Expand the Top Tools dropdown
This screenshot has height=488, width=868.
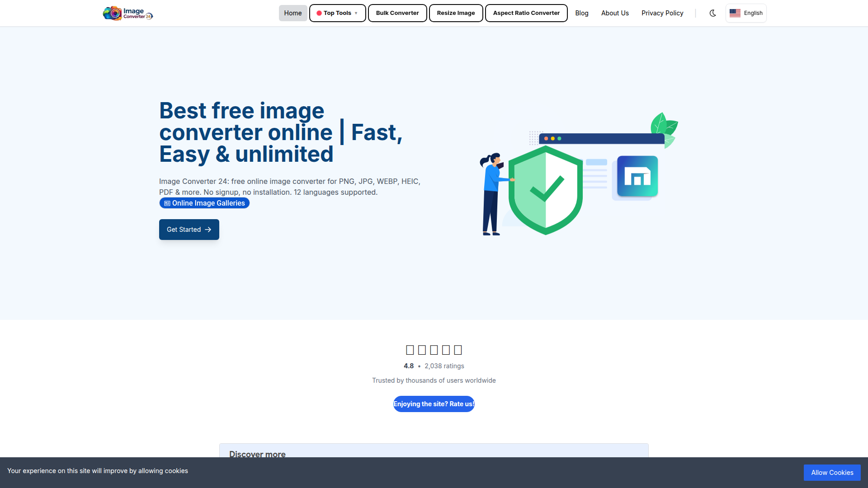tap(337, 13)
